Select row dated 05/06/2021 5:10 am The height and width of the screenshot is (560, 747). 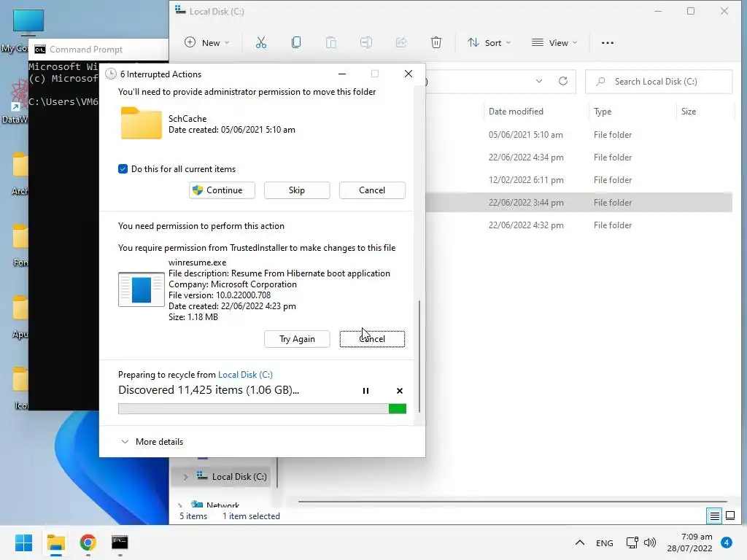[578, 135]
